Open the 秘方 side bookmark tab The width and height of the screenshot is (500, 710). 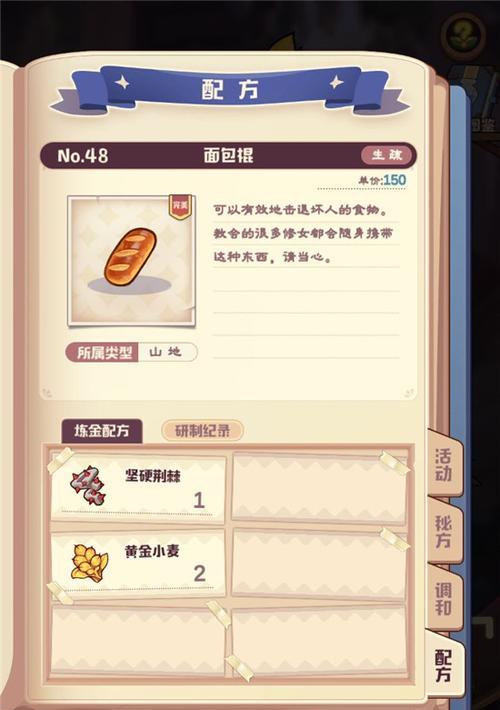tap(444, 532)
